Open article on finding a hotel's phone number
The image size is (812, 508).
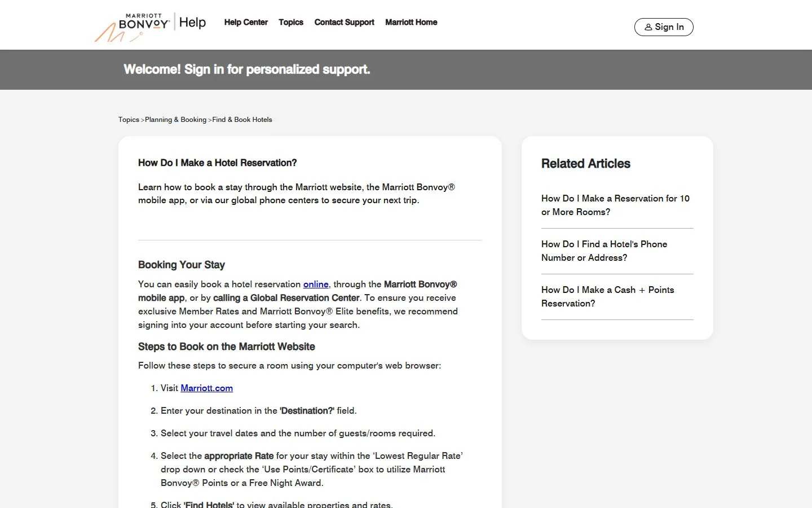coord(604,251)
